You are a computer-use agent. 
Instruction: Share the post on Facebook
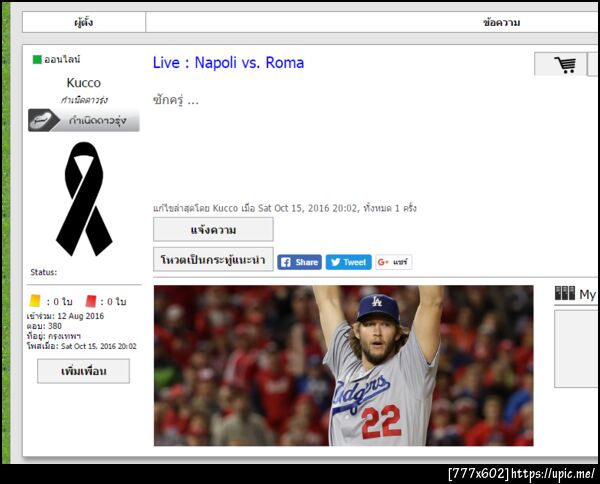tap(299, 262)
